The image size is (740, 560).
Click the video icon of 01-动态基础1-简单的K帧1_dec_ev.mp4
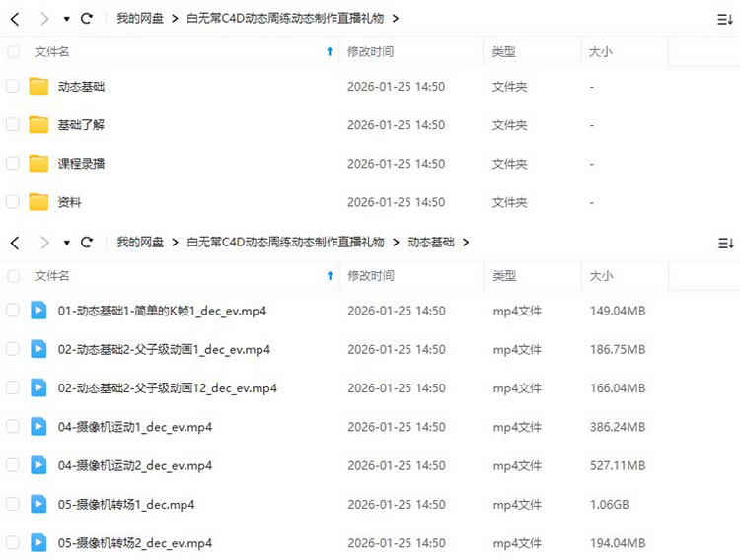click(x=38, y=311)
